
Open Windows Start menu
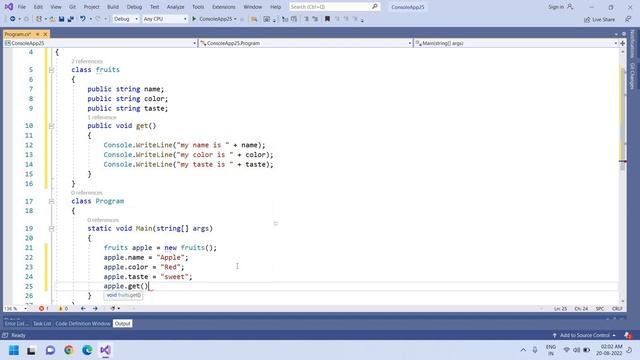(x=13, y=350)
